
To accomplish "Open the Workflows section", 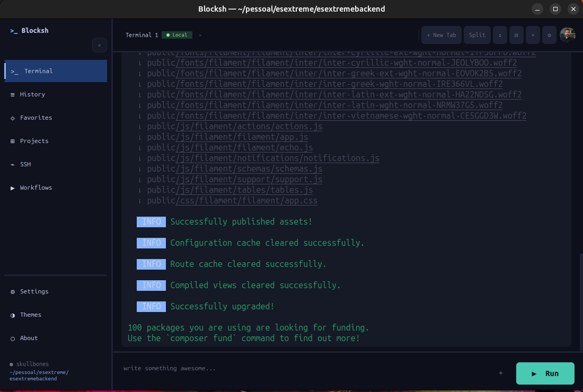I will pos(56,188).
